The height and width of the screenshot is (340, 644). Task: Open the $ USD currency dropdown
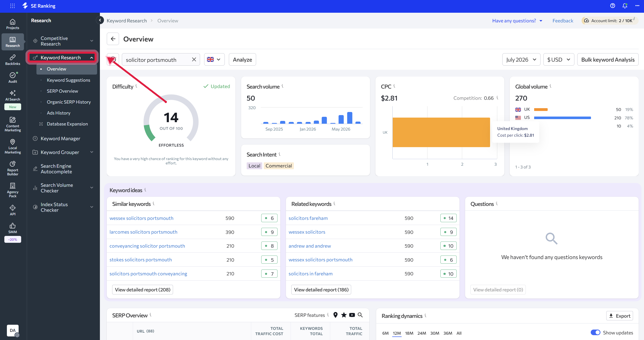(559, 60)
